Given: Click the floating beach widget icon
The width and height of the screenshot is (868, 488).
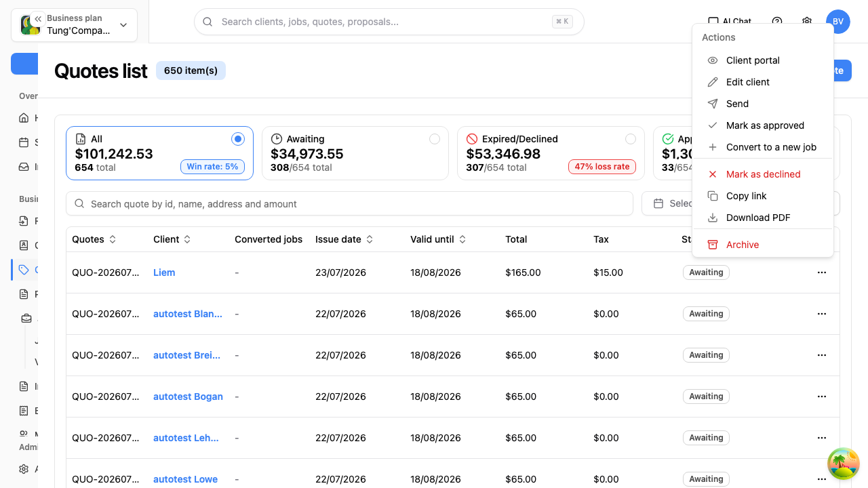Looking at the screenshot, I should pos(844,464).
